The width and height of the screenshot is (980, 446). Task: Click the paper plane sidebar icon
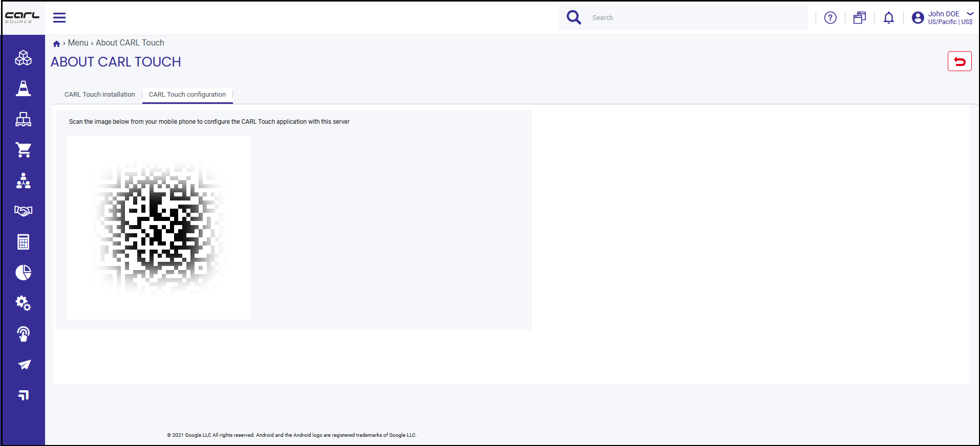[24, 365]
